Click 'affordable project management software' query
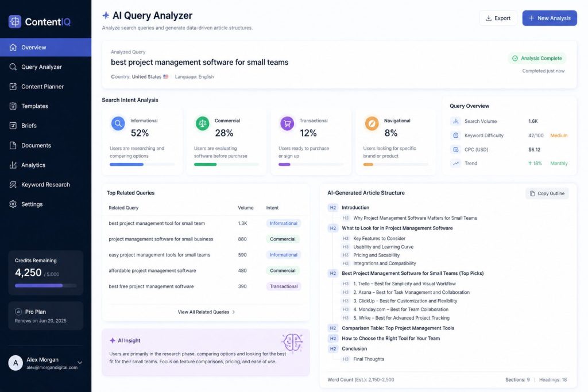 pyautogui.click(x=152, y=270)
